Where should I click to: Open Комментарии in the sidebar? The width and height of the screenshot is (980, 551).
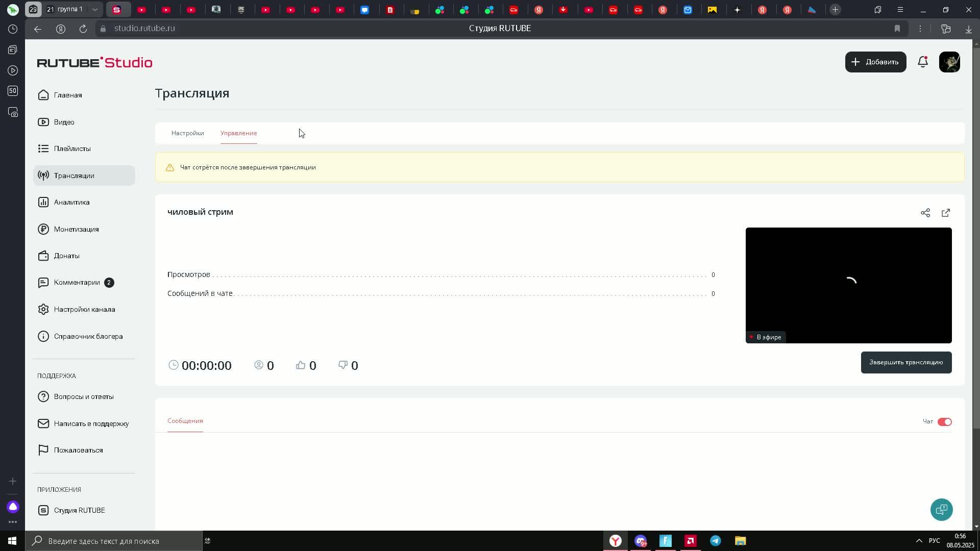77,282
